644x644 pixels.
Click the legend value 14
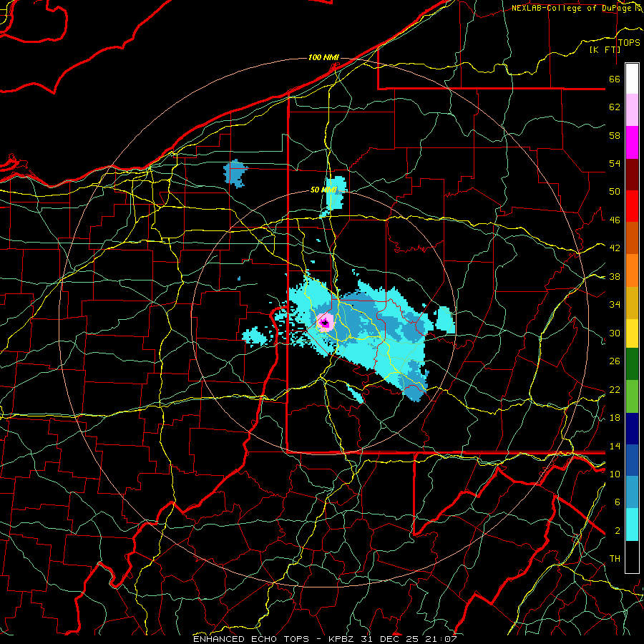pos(615,446)
